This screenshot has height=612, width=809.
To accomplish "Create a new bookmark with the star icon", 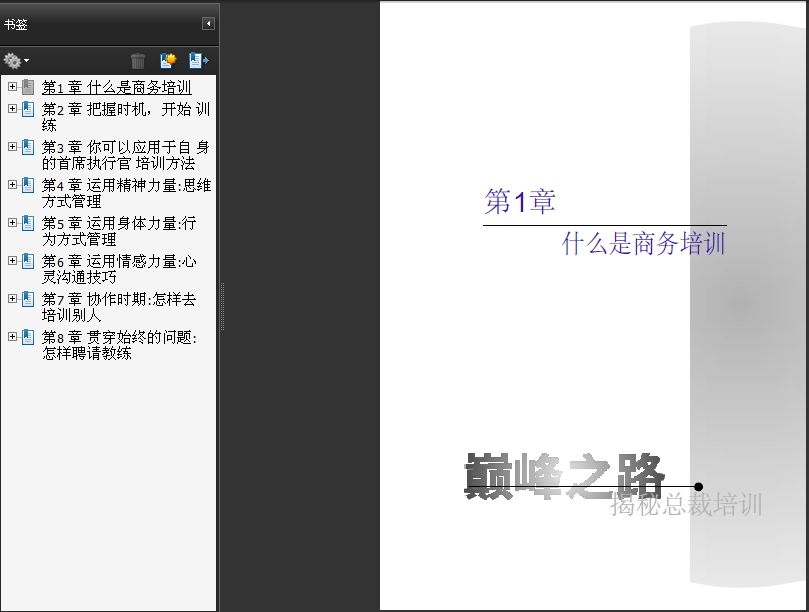I will [x=168, y=60].
